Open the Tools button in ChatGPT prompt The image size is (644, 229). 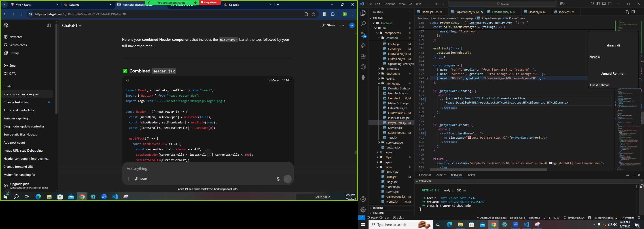141,179
